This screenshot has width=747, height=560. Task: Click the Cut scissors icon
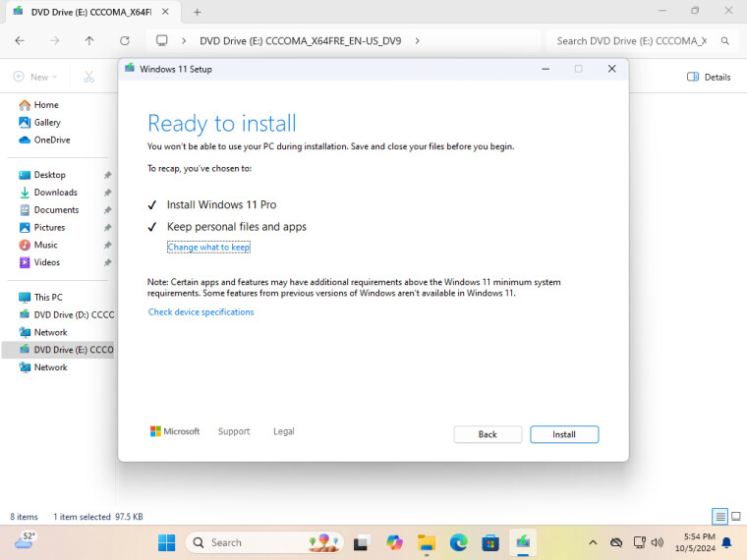tap(89, 77)
